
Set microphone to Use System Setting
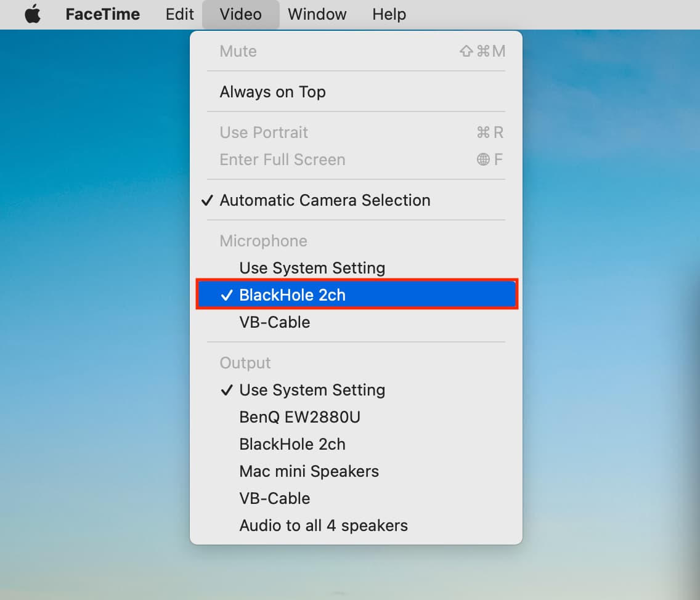(x=356, y=268)
